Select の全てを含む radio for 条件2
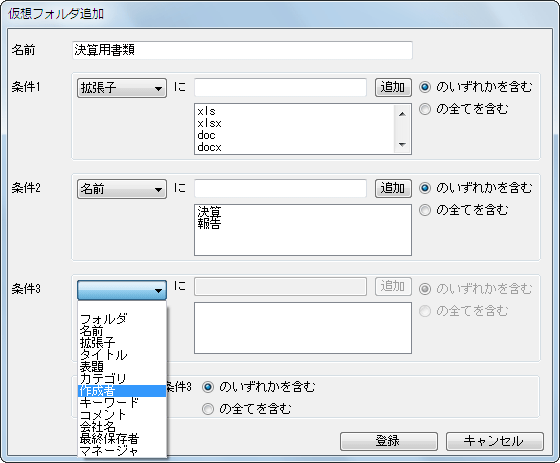Screen dimensions: 560x463 tap(425, 210)
